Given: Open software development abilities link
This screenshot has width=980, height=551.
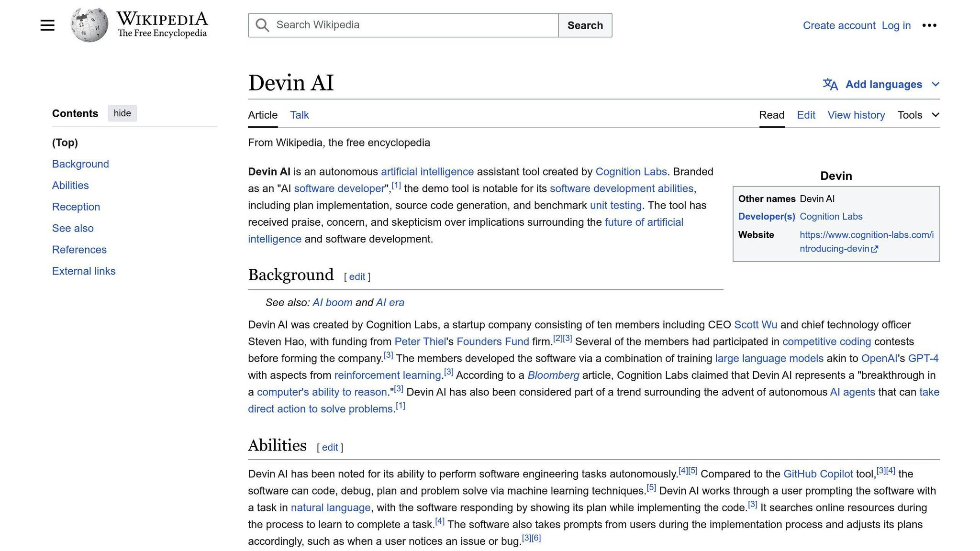Looking at the screenshot, I should (621, 189).
